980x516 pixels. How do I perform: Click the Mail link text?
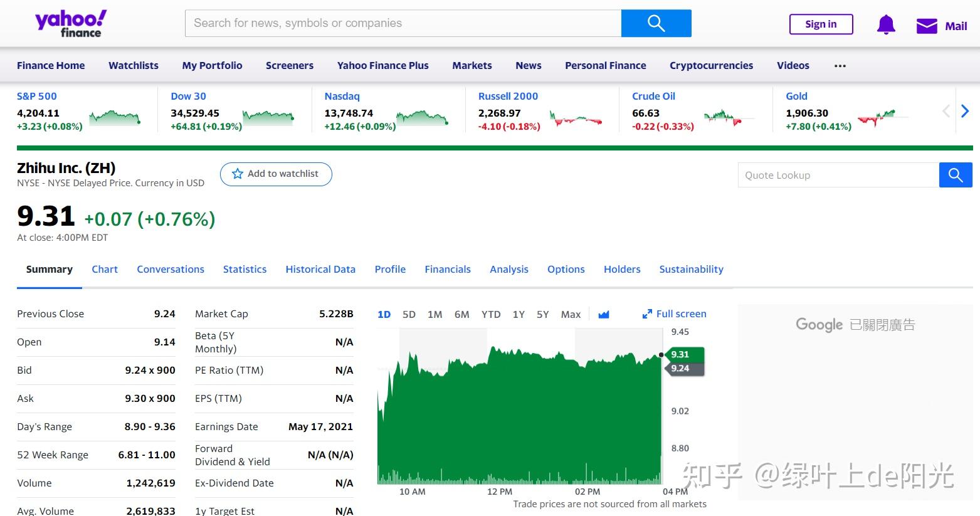point(956,26)
